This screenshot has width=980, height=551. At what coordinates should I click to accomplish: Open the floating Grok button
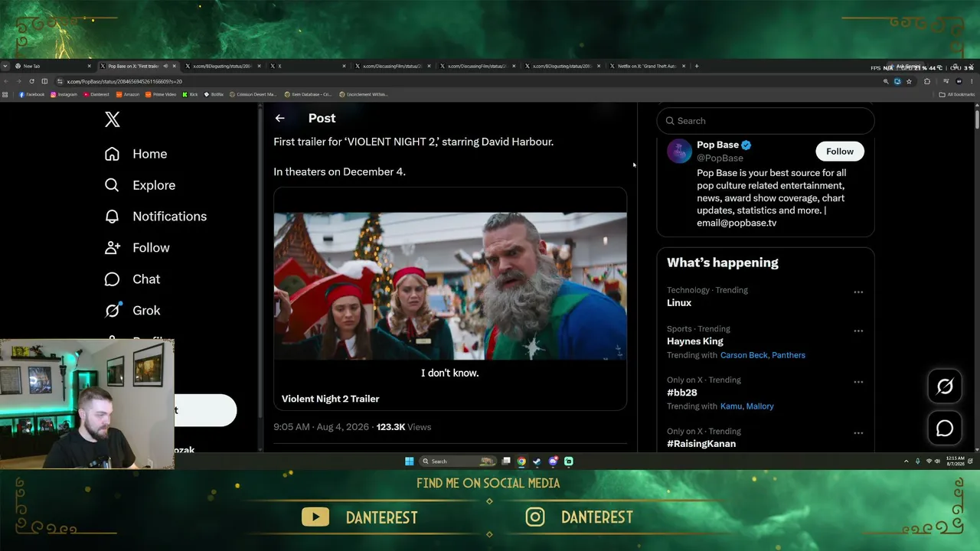[x=945, y=386]
